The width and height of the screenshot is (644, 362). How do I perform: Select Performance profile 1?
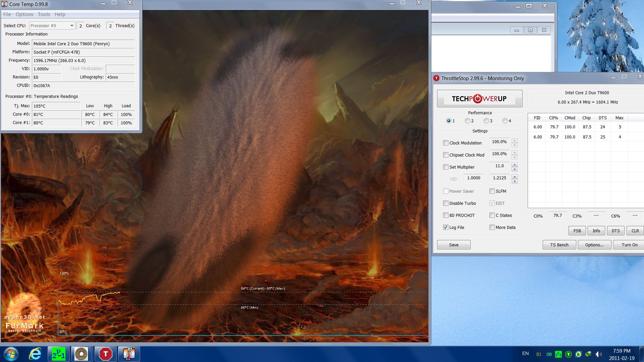pos(448,121)
